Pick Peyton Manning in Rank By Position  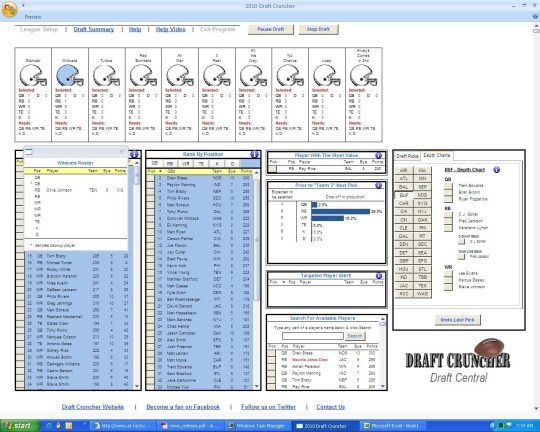tap(150, 185)
